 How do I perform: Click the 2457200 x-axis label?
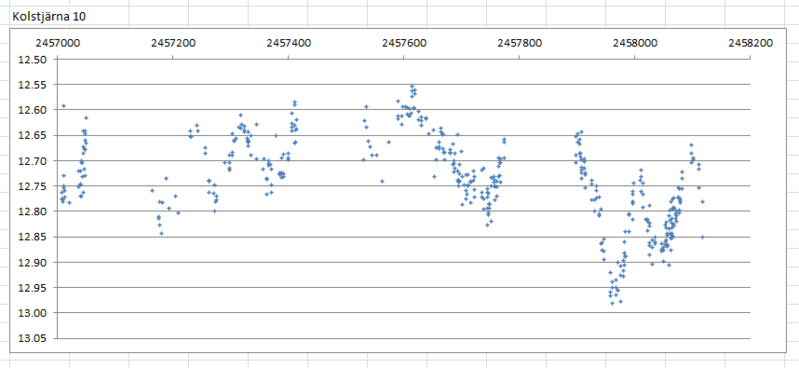coord(173,43)
